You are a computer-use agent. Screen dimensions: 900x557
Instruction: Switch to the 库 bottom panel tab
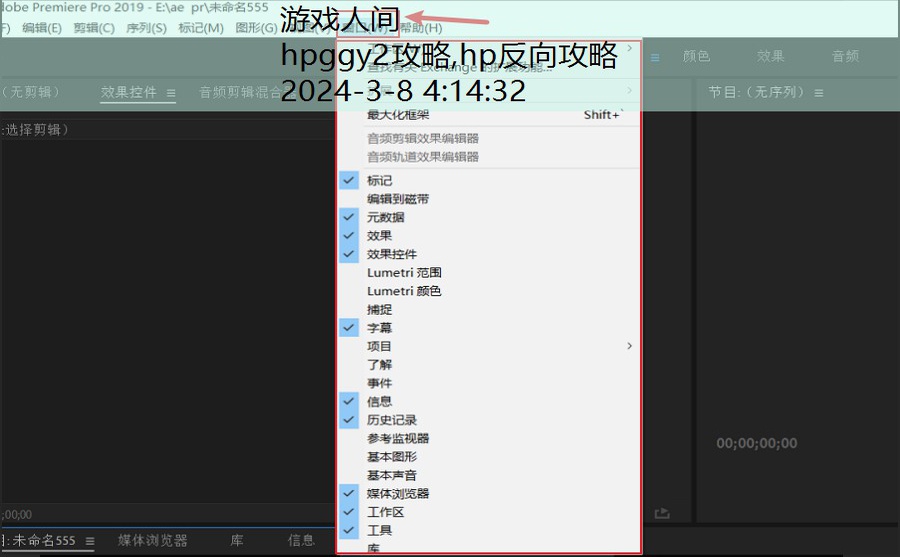tap(237, 540)
